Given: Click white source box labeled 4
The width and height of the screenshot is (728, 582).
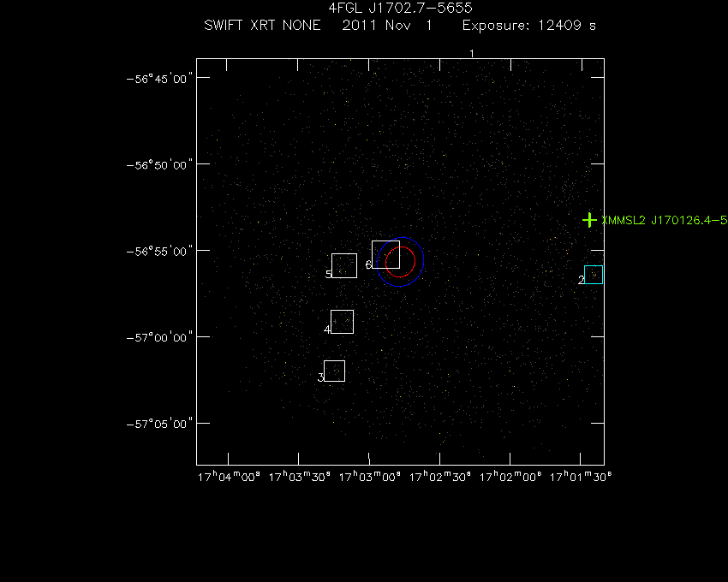Looking at the screenshot, I should pos(343,322).
